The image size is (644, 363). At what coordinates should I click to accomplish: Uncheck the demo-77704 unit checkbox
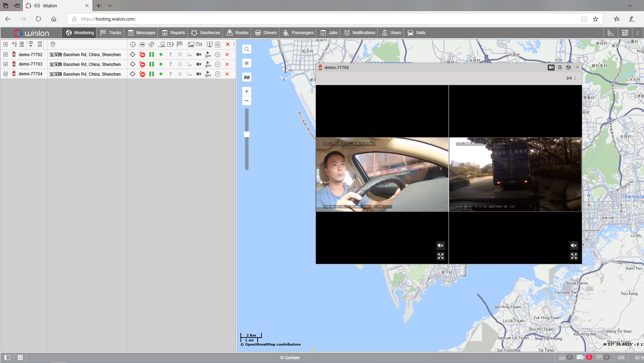pyautogui.click(x=6, y=74)
